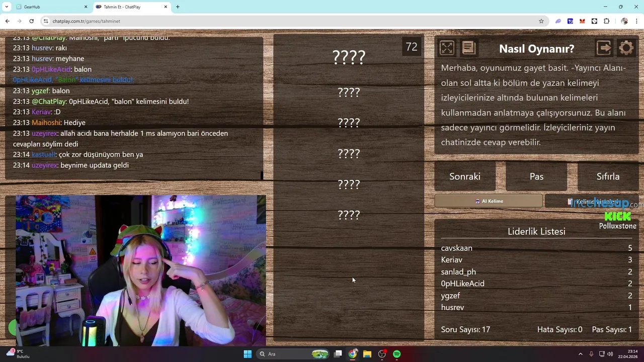Close the Tahmin Et - ChatPlay tab
The height and width of the screenshot is (362, 644).
point(166,7)
